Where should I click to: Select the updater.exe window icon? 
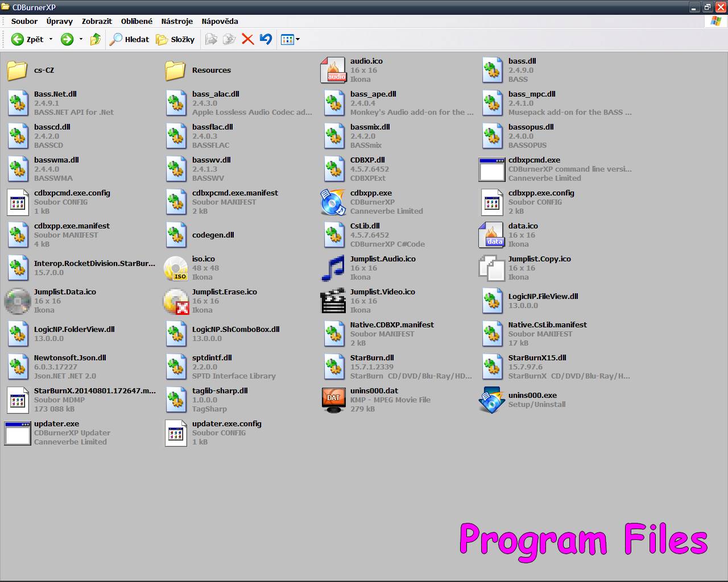pyautogui.click(x=18, y=433)
